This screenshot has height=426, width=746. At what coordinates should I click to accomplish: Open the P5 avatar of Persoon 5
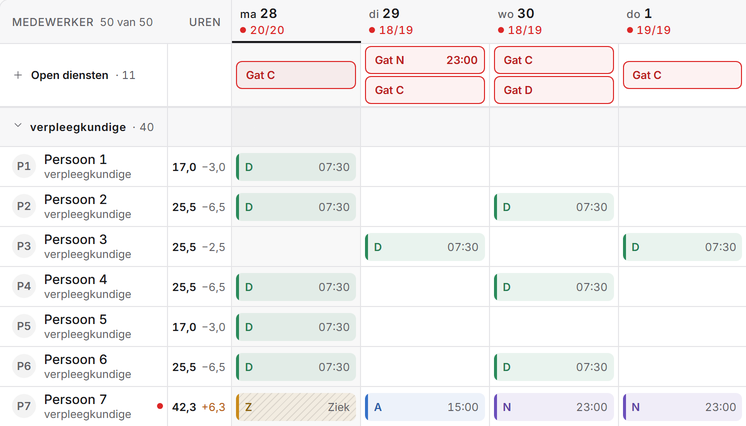[24, 326]
